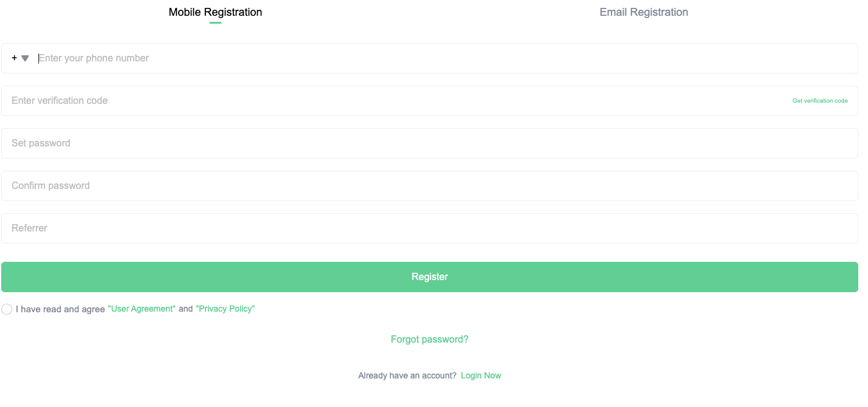Click the "Already have an account?" text

point(407,376)
